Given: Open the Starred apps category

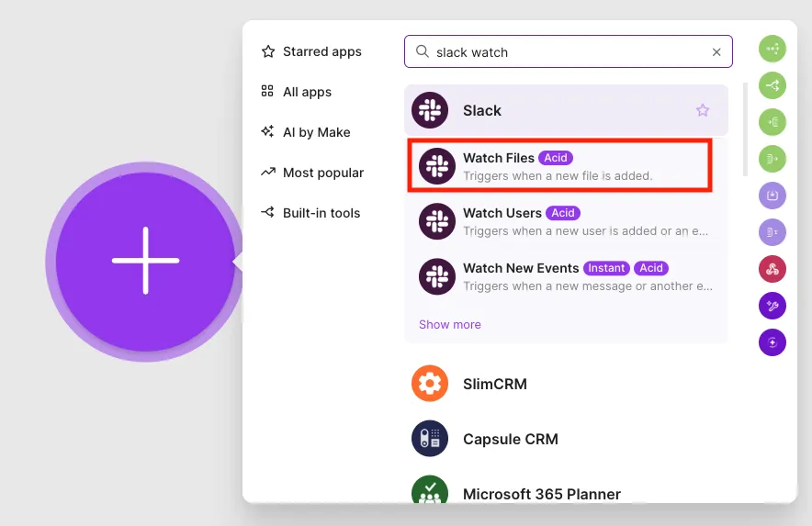Looking at the screenshot, I should click(x=311, y=51).
